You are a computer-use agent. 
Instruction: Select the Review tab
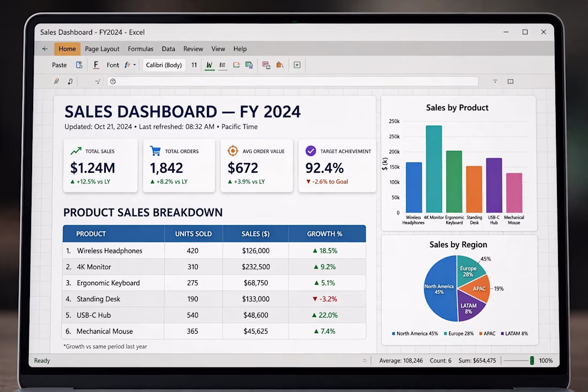tap(193, 49)
